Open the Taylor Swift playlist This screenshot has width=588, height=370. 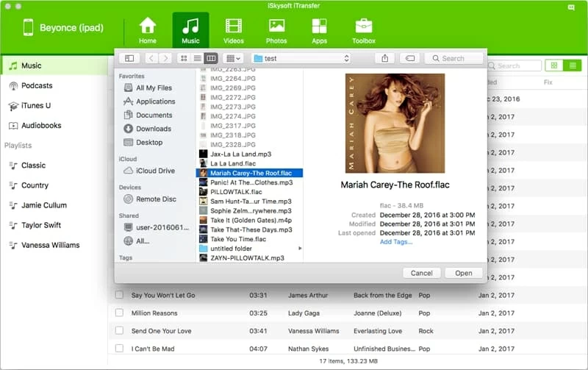[x=42, y=225]
